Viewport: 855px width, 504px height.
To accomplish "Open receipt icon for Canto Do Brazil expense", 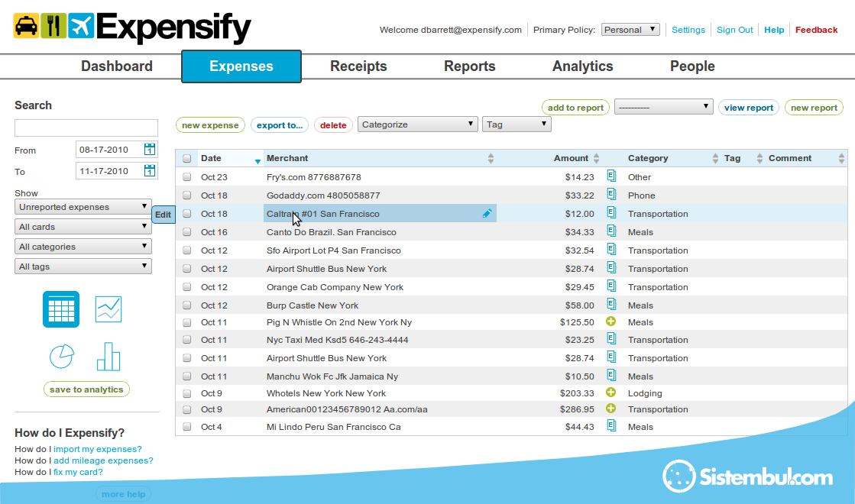I will point(611,231).
